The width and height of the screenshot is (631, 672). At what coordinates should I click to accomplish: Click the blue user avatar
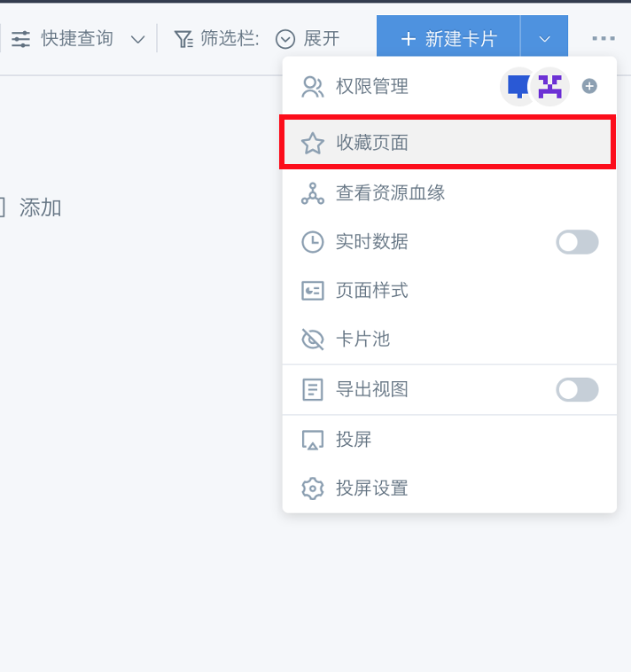(518, 87)
